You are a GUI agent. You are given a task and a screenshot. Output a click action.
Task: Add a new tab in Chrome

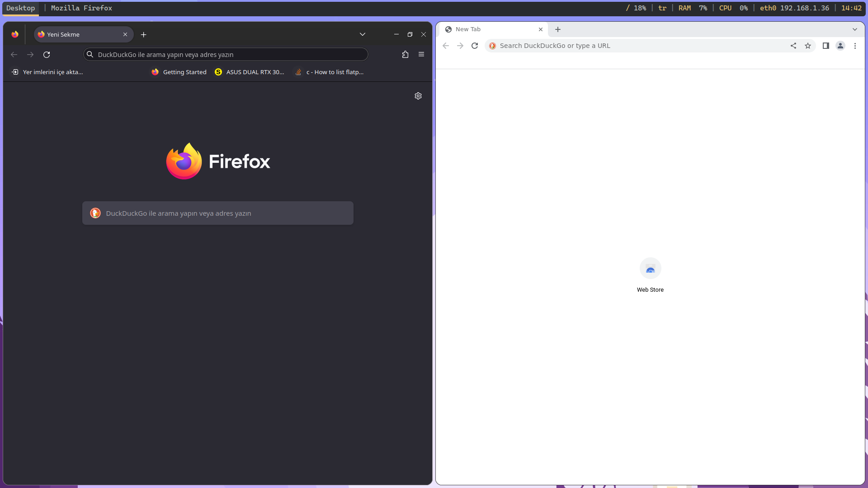pyautogui.click(x=558, y=29)
